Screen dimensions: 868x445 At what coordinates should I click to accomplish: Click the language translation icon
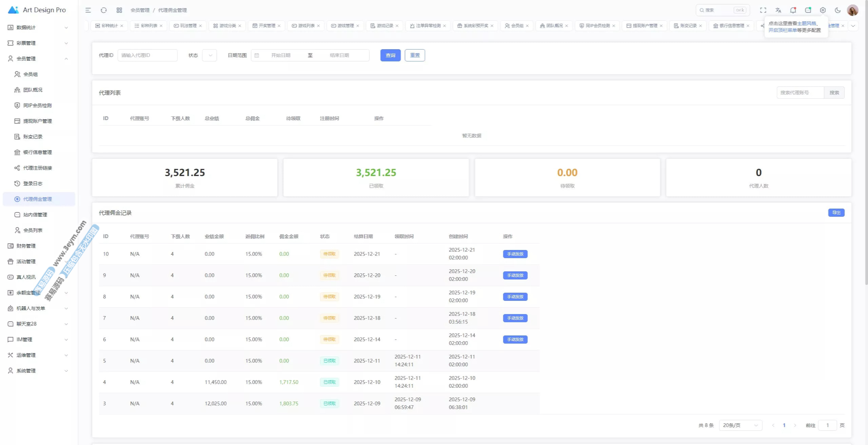point(778,10)
